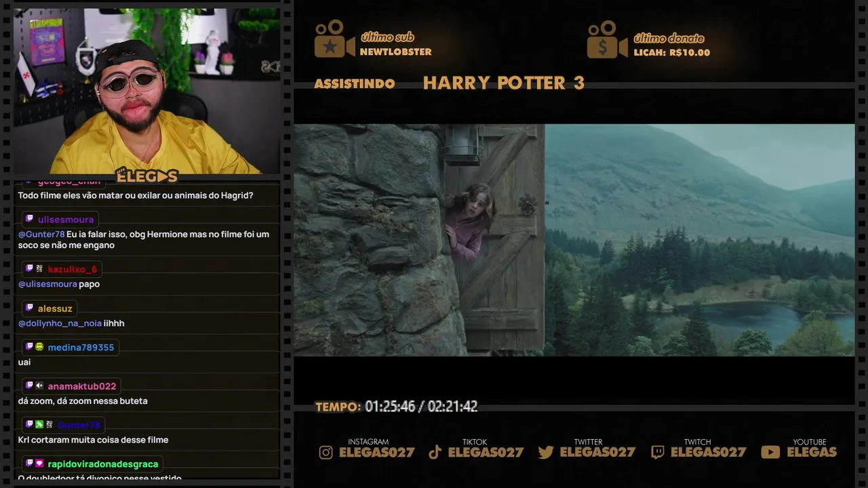The width and height of the screenshot is (868, 488).
Task: Click the speaker badge beside anamaktub022
Action: [x=39, y=386]
